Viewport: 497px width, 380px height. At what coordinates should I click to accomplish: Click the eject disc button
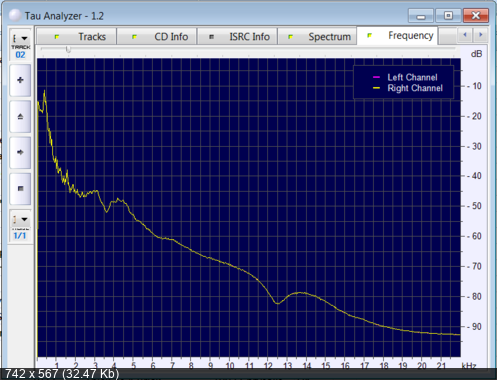[20, 117]
